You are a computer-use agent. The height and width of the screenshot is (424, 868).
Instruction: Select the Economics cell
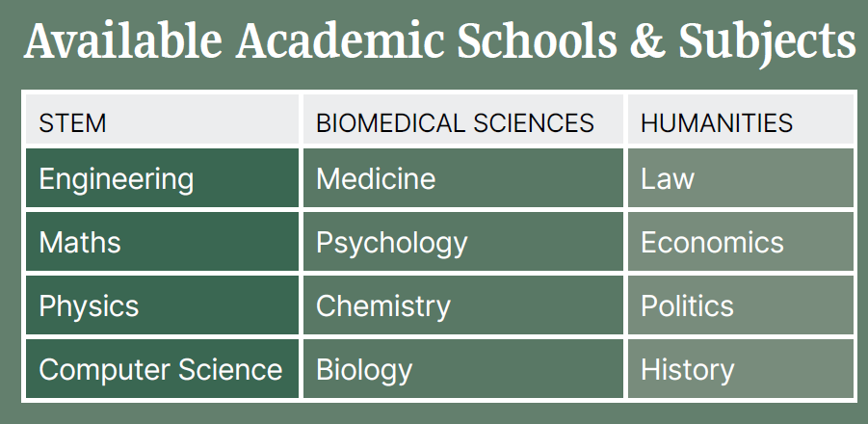pos(741,241)
